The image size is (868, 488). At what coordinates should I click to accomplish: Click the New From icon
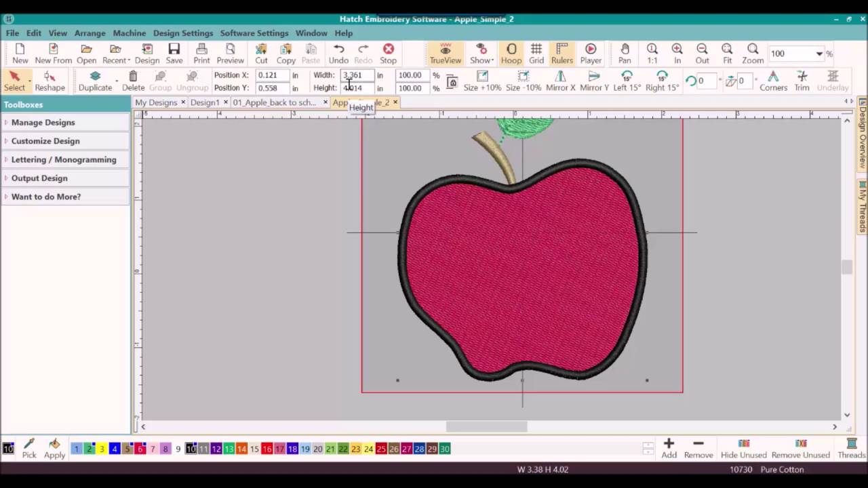tap(54, 54)
